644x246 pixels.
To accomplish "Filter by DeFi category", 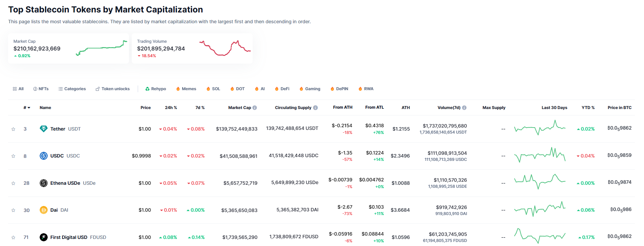I will tap(282, 89).
